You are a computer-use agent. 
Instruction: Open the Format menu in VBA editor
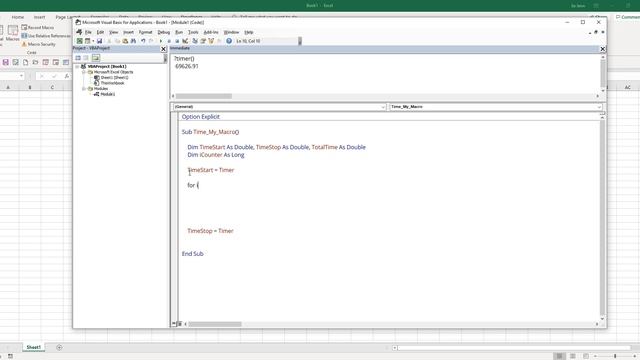pos(145,32)
